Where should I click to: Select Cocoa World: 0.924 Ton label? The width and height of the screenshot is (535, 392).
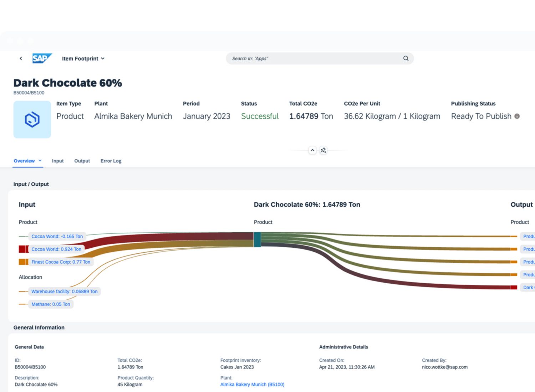click(56, 249)
